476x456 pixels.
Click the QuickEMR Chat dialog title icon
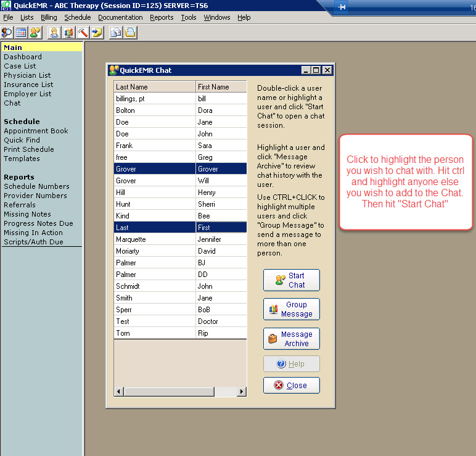click(114, 70)
